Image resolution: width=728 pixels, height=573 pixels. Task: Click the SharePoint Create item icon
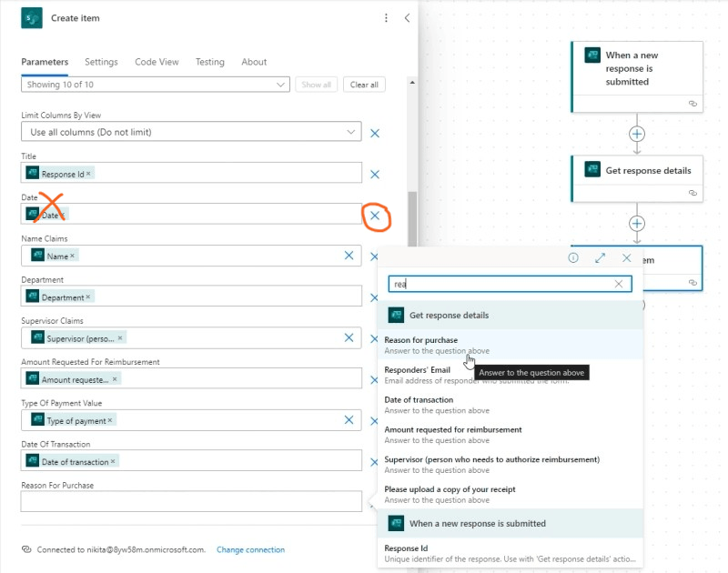(x=32, y=18)
